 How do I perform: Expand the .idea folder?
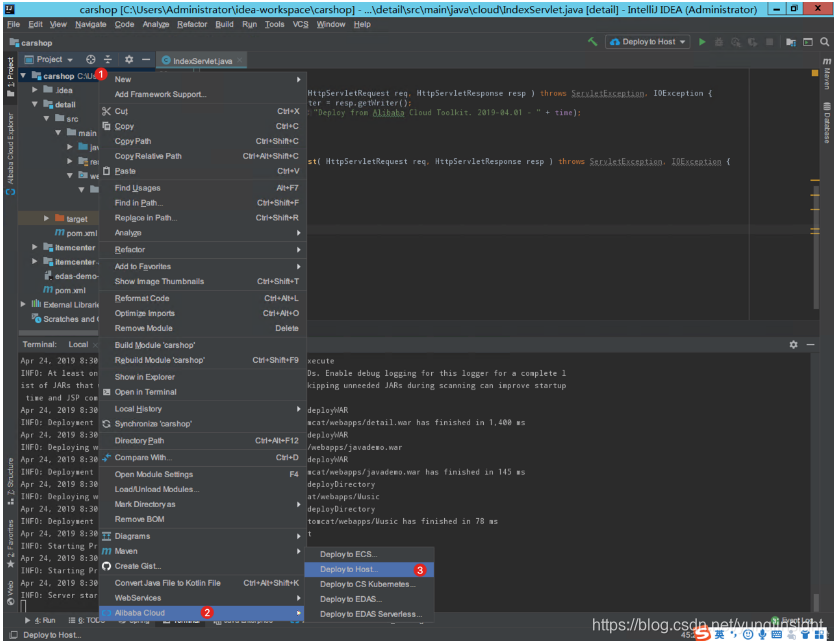35,90
